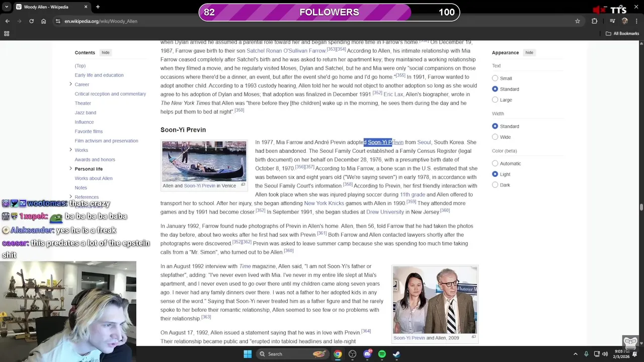Hide the Appearance panel

pos(529,52)
